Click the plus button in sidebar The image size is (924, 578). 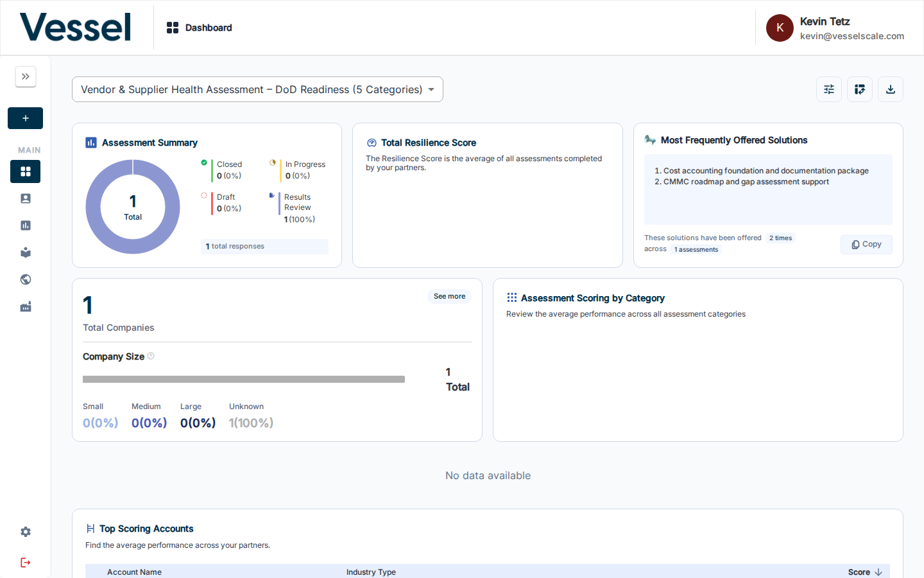coord(26,118)
